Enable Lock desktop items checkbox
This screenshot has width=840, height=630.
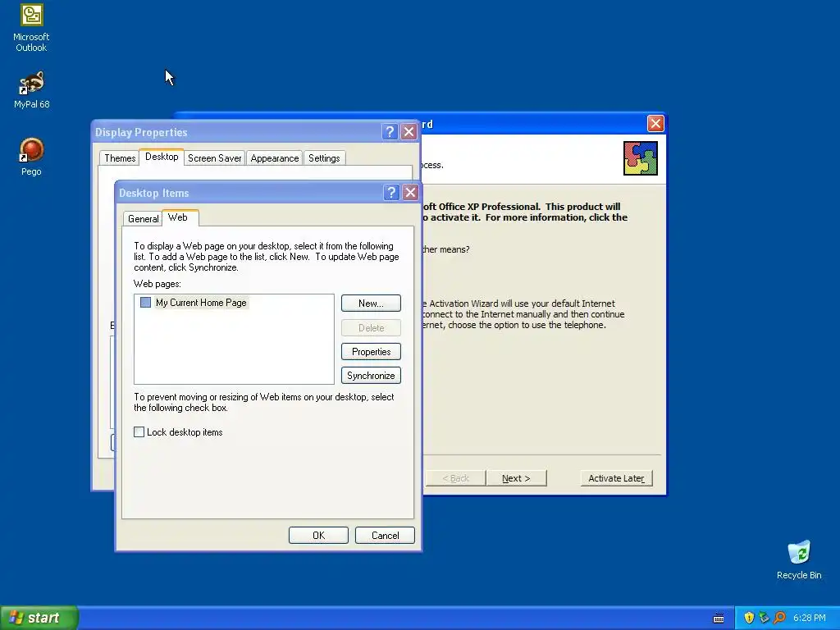coord(139,431)
